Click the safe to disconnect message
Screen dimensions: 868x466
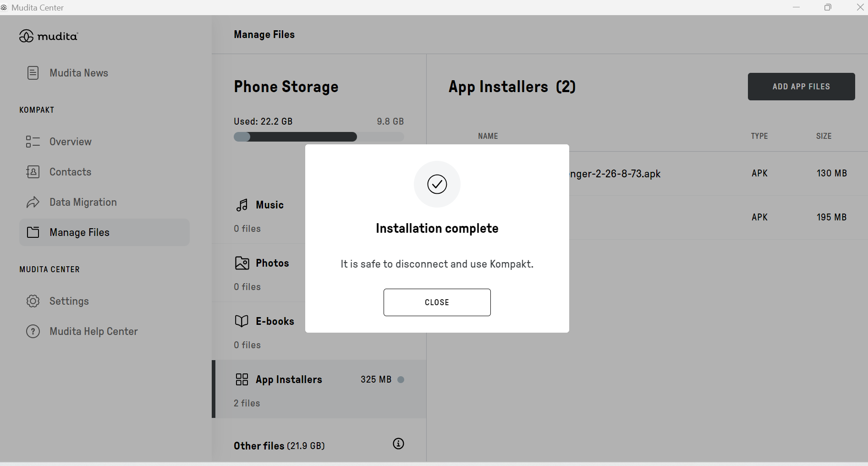pos(437,264)
